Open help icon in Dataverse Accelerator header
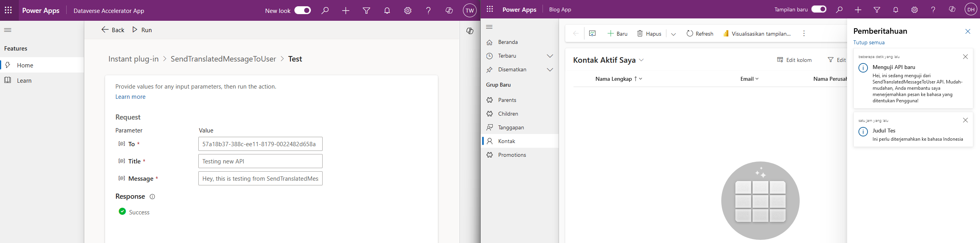The width and height of the screenshot is (980, 243). (428, 11)
